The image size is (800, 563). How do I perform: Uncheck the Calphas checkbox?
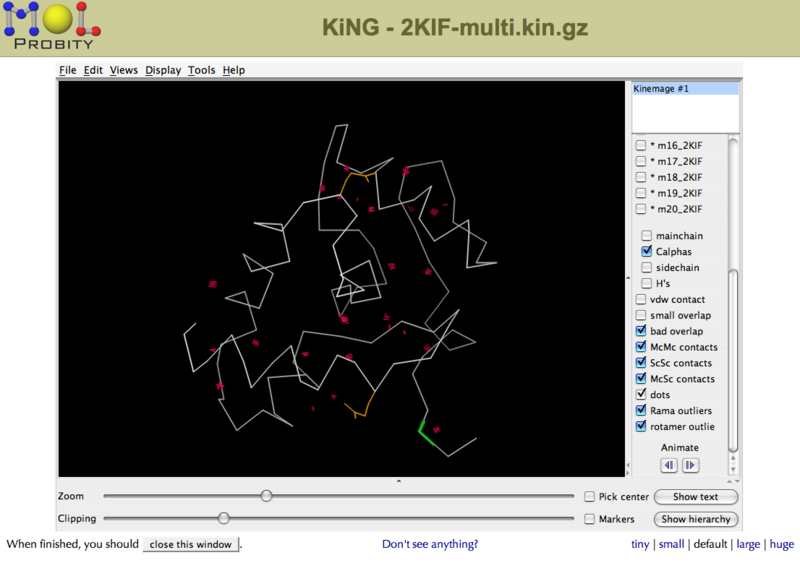click(646, 252)
